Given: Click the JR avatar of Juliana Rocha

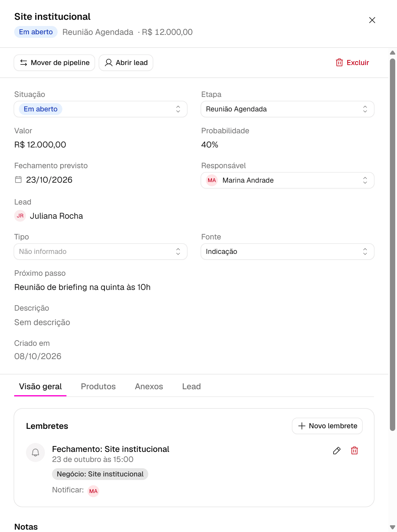Looking at the screenshot, I should click(20, 216).
